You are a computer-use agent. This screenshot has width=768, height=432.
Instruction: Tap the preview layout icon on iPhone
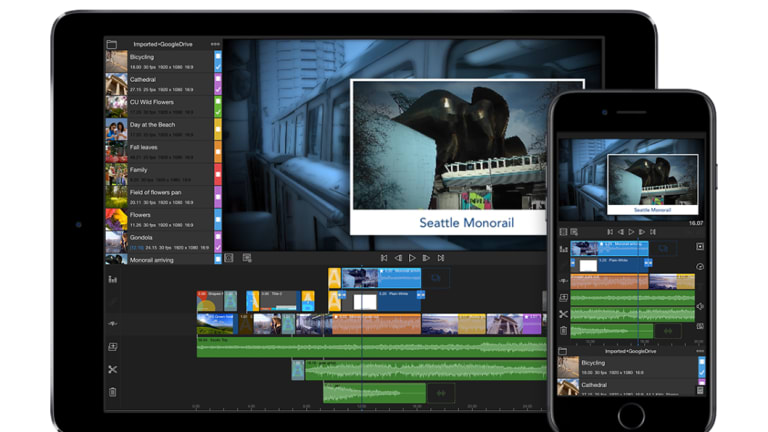[574, 232]
